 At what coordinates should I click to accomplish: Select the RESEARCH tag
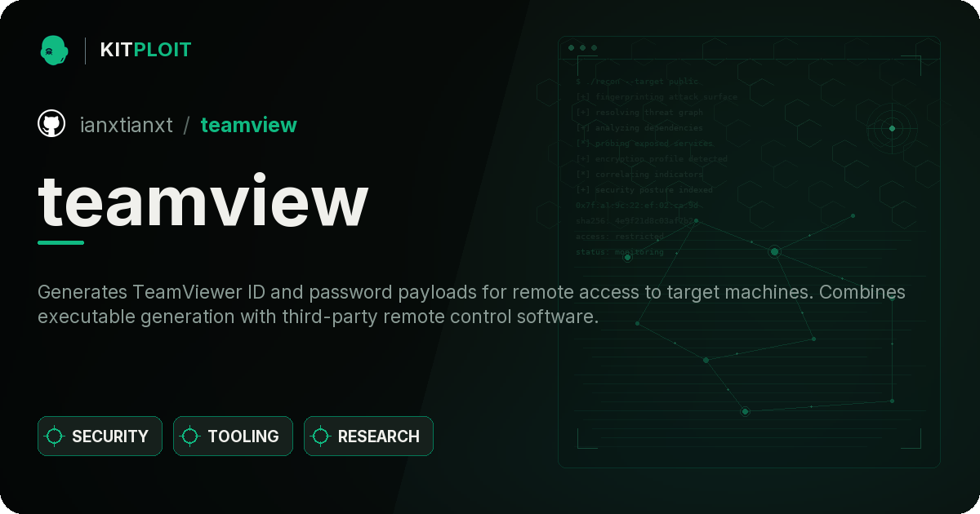click(x=368, y=436)
